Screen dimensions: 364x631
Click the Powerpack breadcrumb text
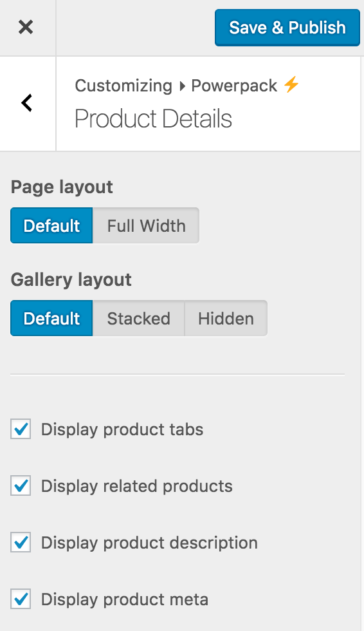point(234,86)
